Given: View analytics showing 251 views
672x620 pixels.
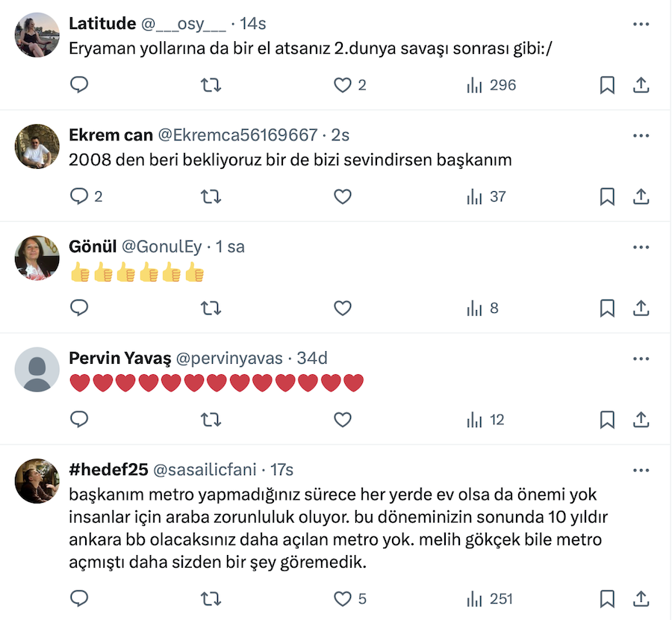Looking at the screenshot, I should 490,598.
